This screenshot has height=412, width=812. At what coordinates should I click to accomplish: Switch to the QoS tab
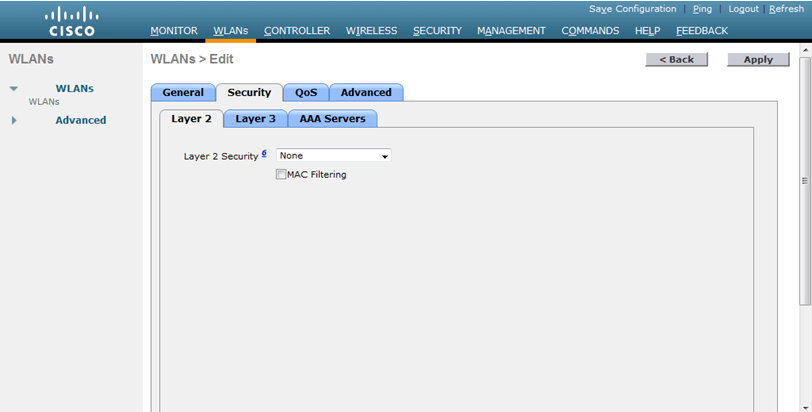pos(306,93)
